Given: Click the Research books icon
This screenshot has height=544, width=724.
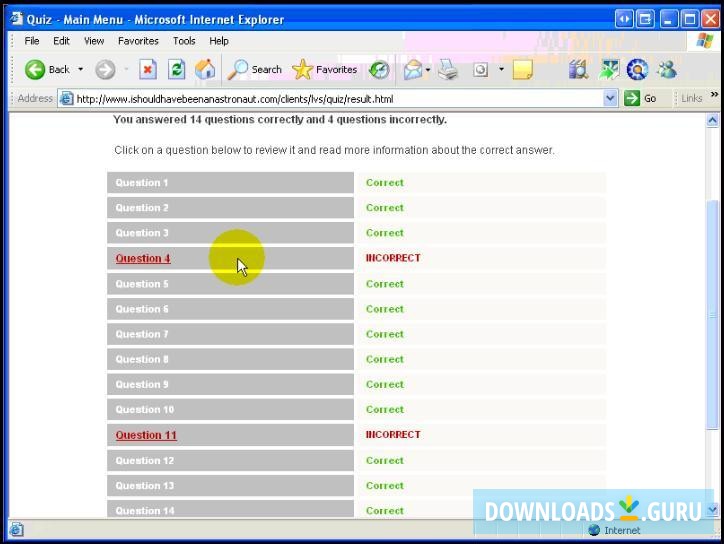Looking at the screenshot, I should (578, 70).
